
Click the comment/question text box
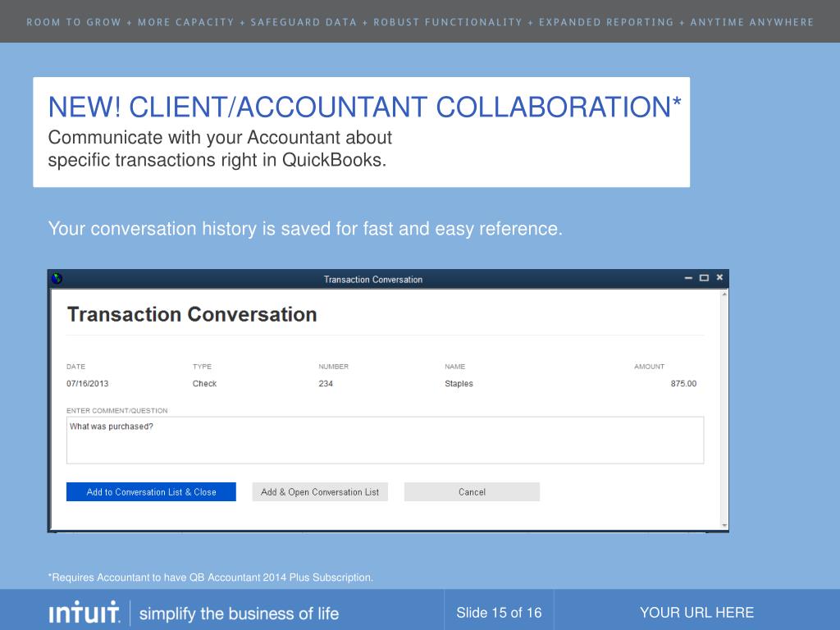(386, 441)
